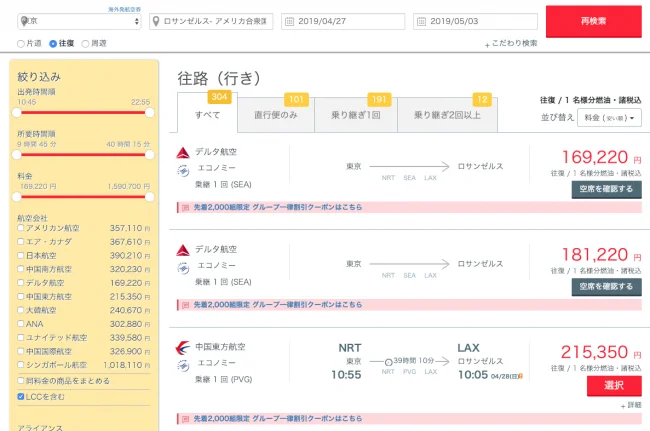650x431 pixels.
Task: Click the calendar icon in the 2019/04/27 field
Action: [x=289, y=21]
